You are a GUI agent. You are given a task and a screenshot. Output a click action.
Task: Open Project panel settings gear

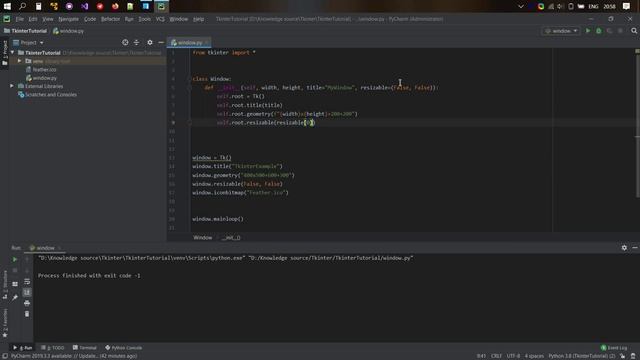coord(150,42)
